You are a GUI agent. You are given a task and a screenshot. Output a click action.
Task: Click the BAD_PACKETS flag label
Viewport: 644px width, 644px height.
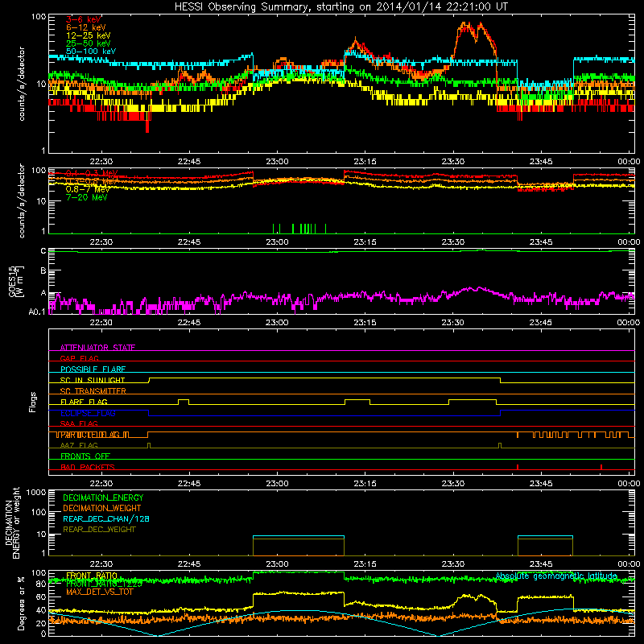pyautogui.click(x=88, y=467)
